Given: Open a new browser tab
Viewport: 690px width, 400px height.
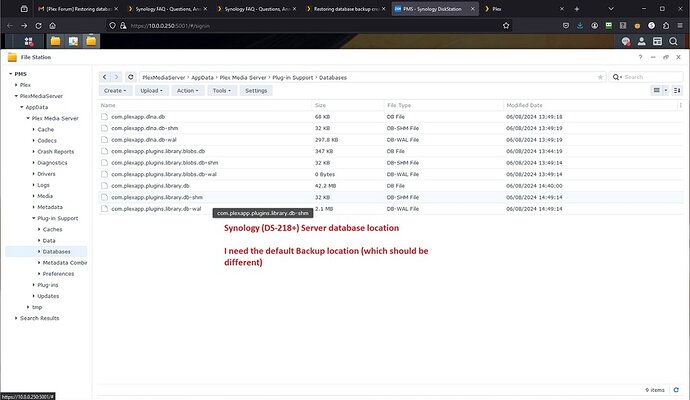Looking at the screenshot, I should [x=576, y=9].
